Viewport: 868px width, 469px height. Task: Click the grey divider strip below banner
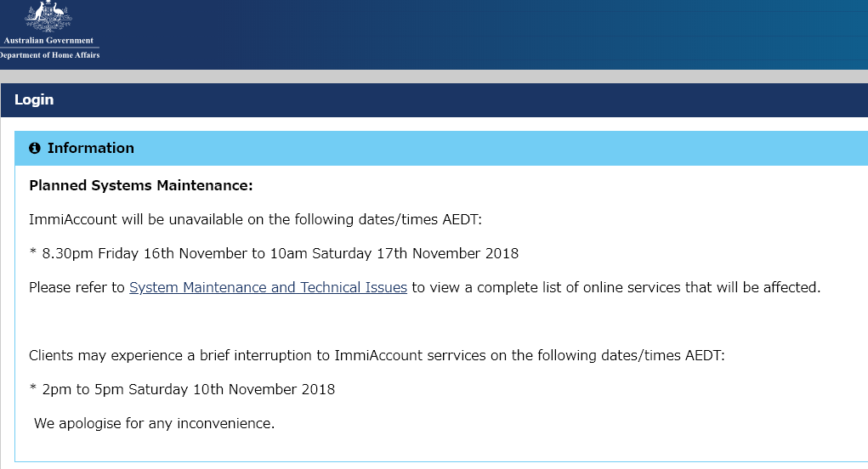(434, 76)
